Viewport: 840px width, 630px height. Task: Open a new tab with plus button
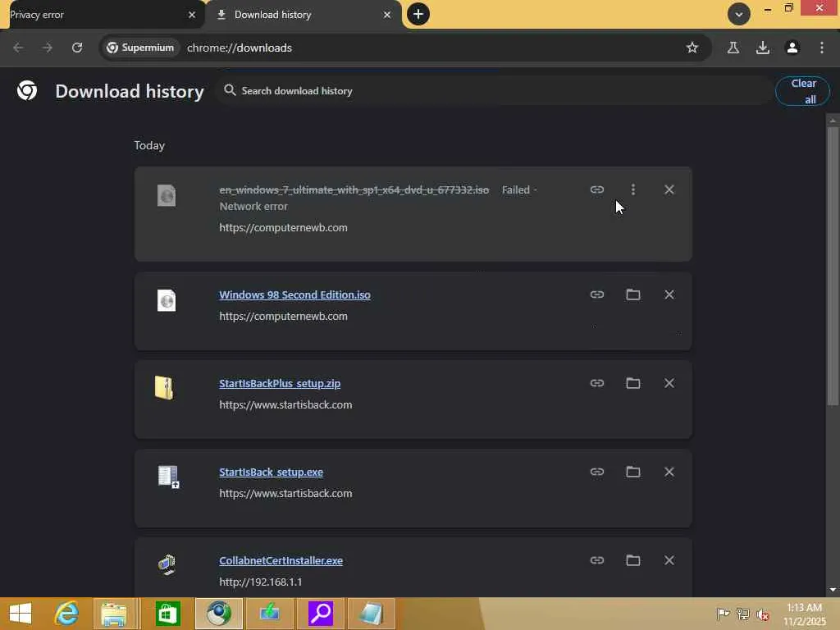tap(418, 14)
